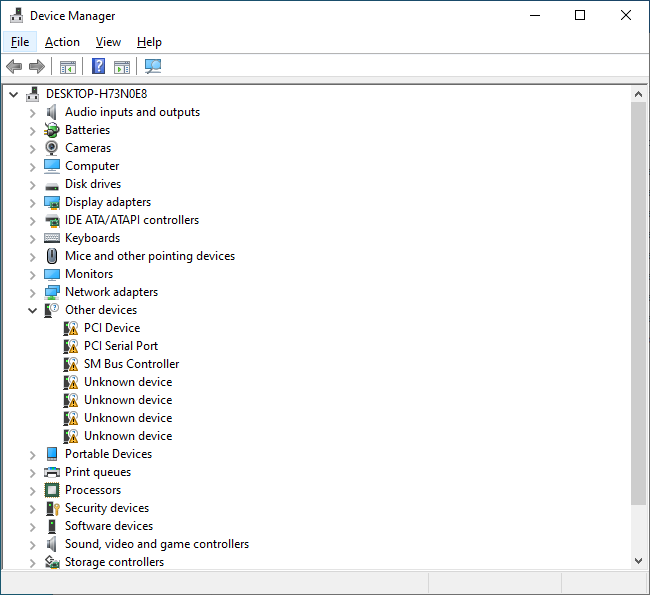This screenshot has width=650, height=595.
Task: Select the Batteries label
Action: coord(87,130)
